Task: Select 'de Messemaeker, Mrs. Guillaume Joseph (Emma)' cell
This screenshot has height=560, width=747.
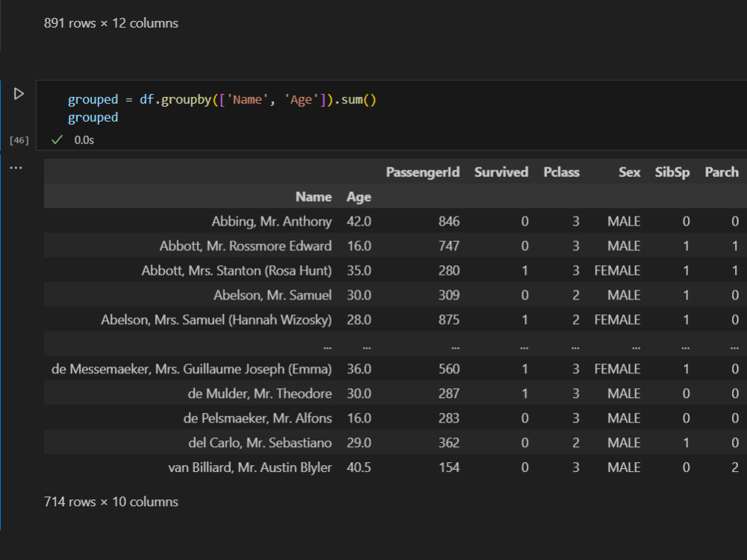Action: pos(191,369)
